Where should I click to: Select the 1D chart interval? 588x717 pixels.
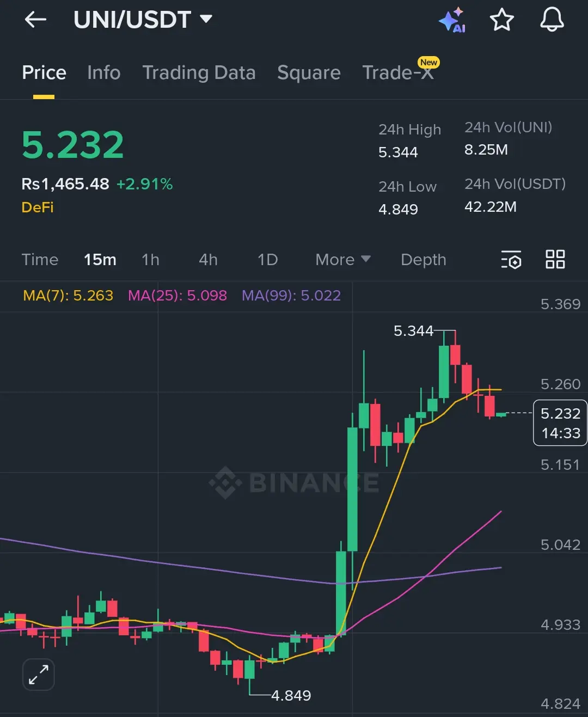click(x=268, y=260)
